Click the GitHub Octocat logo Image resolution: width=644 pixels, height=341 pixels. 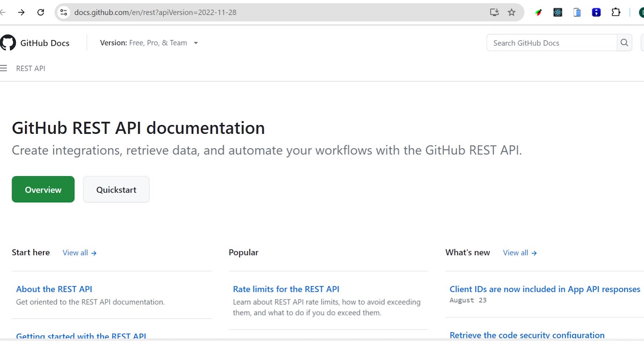(x=8, y=43)
